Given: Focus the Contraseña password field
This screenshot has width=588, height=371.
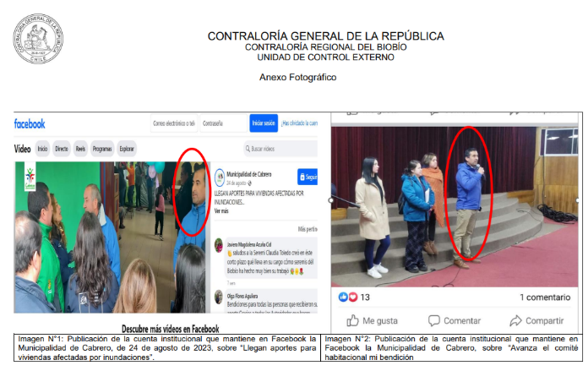Looking at the screenshot, I should [224, 123].
